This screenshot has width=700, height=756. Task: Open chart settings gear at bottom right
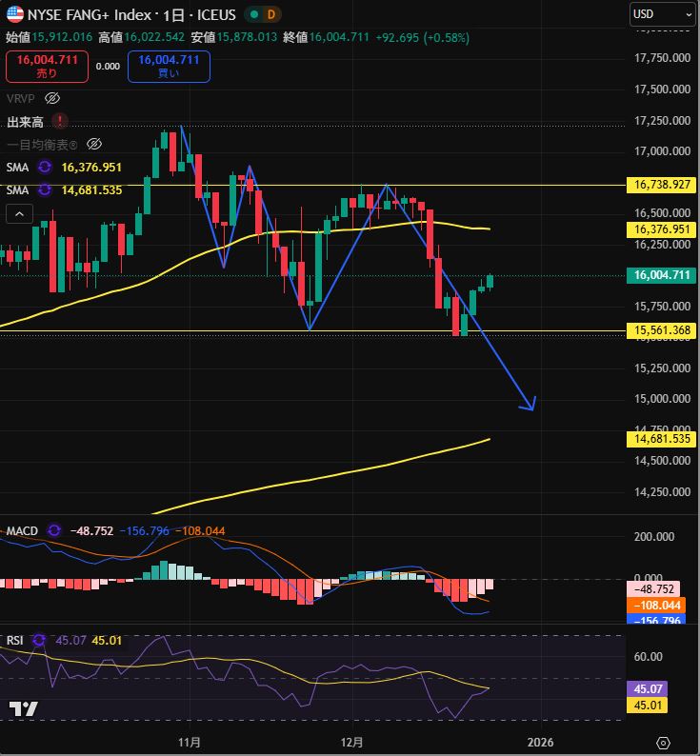click(x=664, y=741)
